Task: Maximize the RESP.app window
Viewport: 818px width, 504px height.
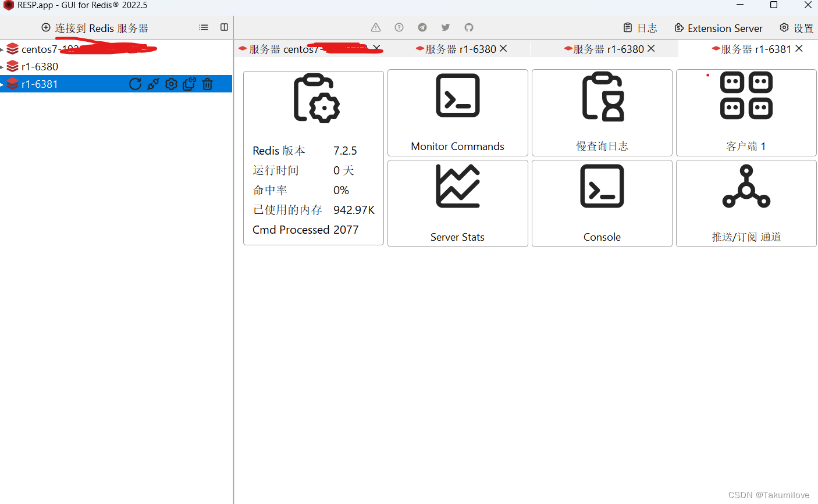Action: pos(774,5)
